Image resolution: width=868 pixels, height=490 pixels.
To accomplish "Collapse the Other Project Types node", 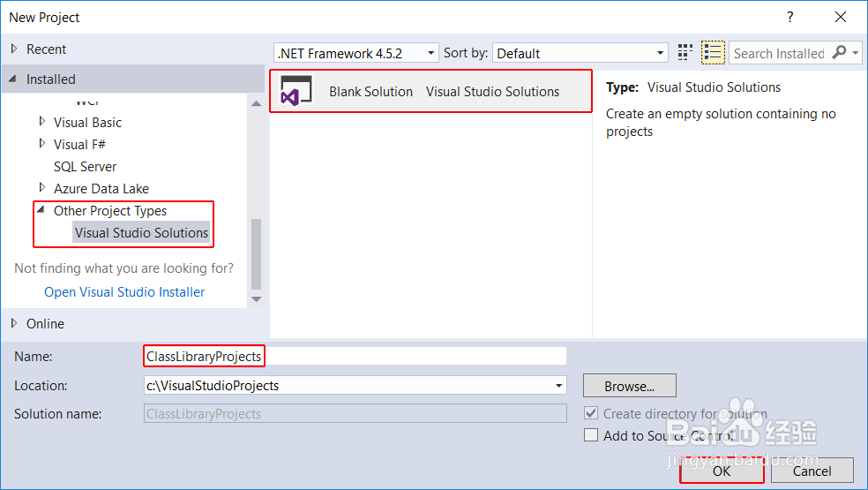I will coord(41,209).
